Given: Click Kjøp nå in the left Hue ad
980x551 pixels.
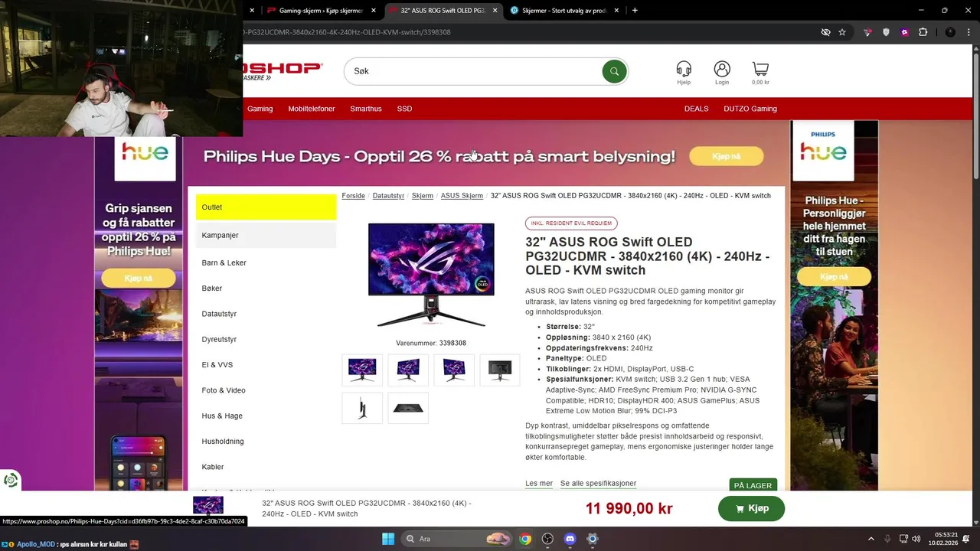Looking at the screenshot, I should click(139, 278).
